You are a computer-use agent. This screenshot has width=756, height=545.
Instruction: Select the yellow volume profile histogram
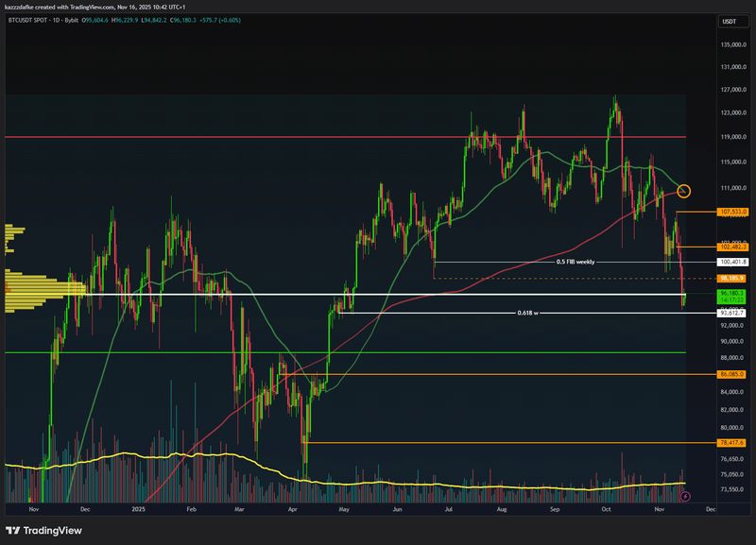pyautogui.click(x=43, y=268)
